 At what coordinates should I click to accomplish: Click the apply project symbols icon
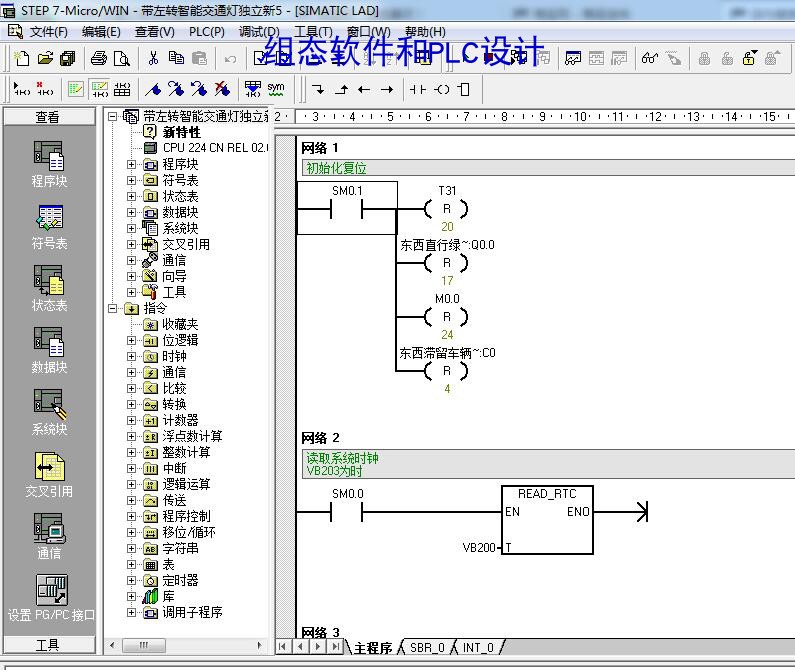[253, 89]
